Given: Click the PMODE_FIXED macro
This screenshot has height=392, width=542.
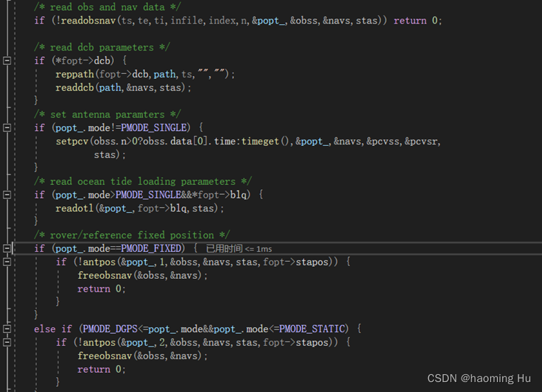Looking at the screenshot, I should tap(151, 248).
